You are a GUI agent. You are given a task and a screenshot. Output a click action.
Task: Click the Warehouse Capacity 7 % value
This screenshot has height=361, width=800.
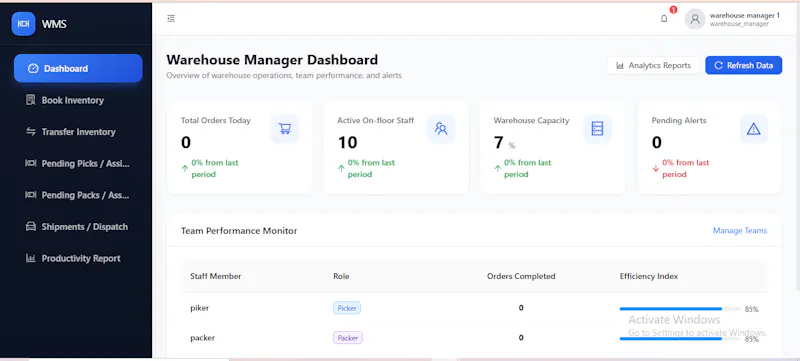504,143
